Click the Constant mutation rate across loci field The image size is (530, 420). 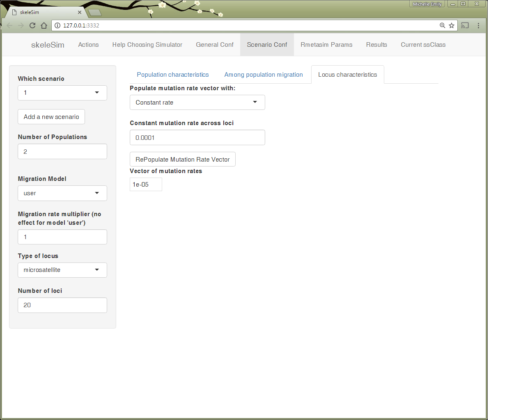click(197, 137)
